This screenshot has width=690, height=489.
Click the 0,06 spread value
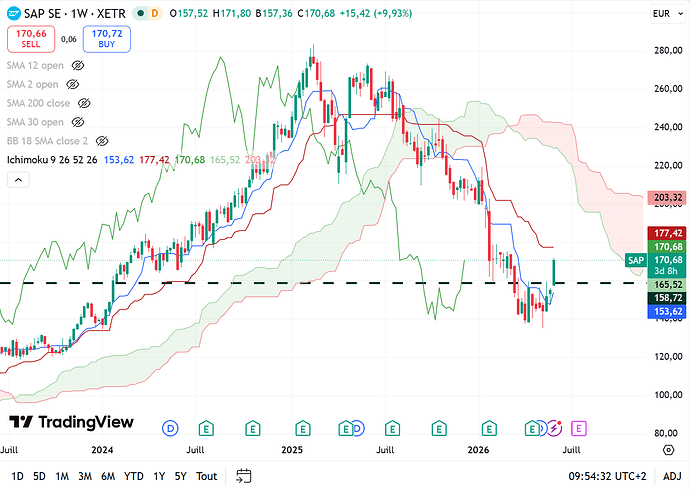click(x=69, y=39)
